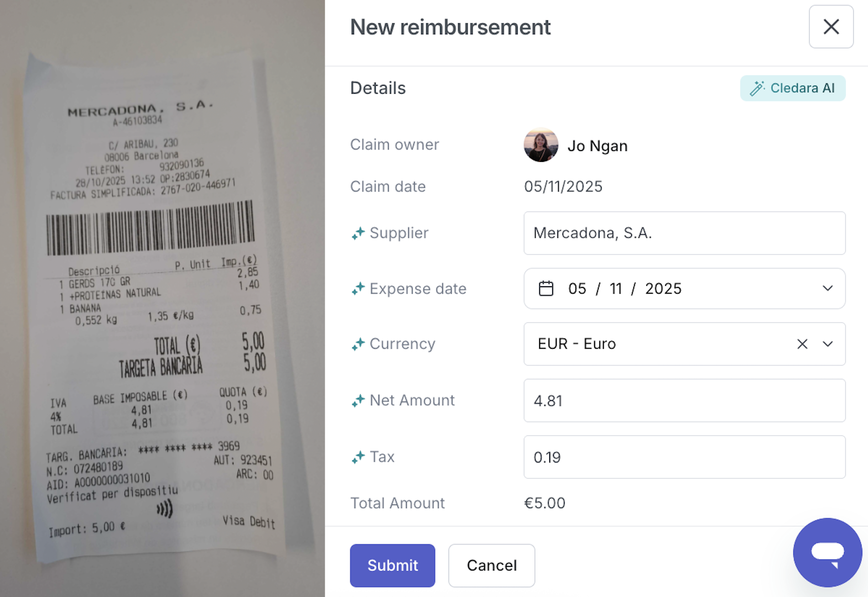868x597 pixels.
Task: Click into the Net Amount field
Action: [684, 401]
